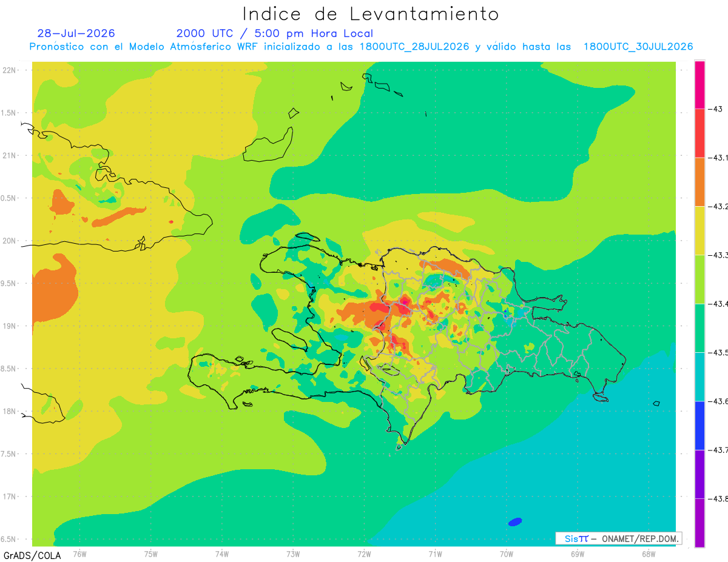Click the '-43.8' color bar label
The height and width of the screenshot is (562, 728).
pos(718,498)
